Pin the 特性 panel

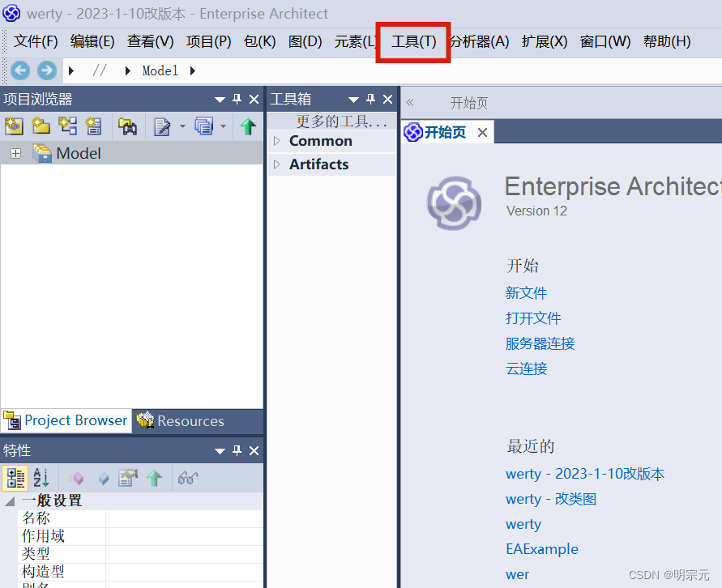237,450
